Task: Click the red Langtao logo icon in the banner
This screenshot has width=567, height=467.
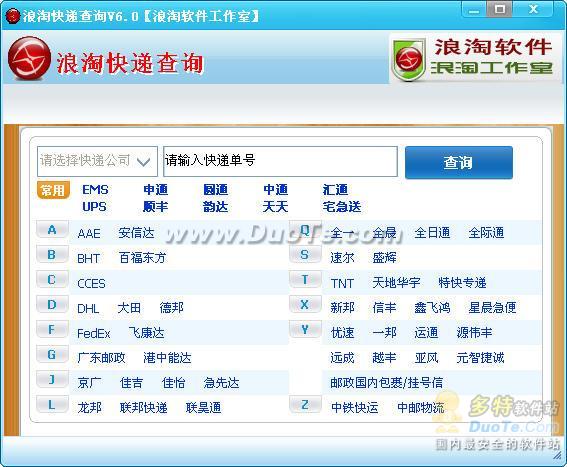Action: click(x=29, y=59)
